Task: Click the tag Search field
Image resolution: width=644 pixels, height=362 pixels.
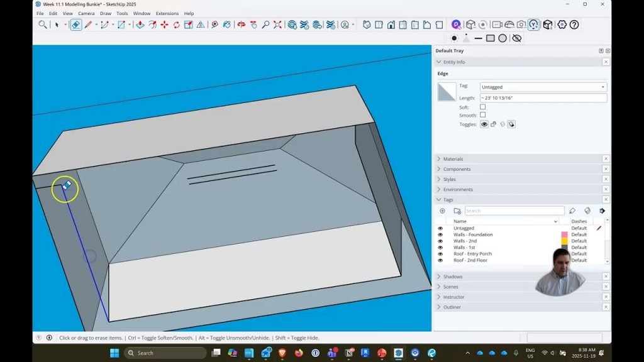Action: [x=514, y=211]
